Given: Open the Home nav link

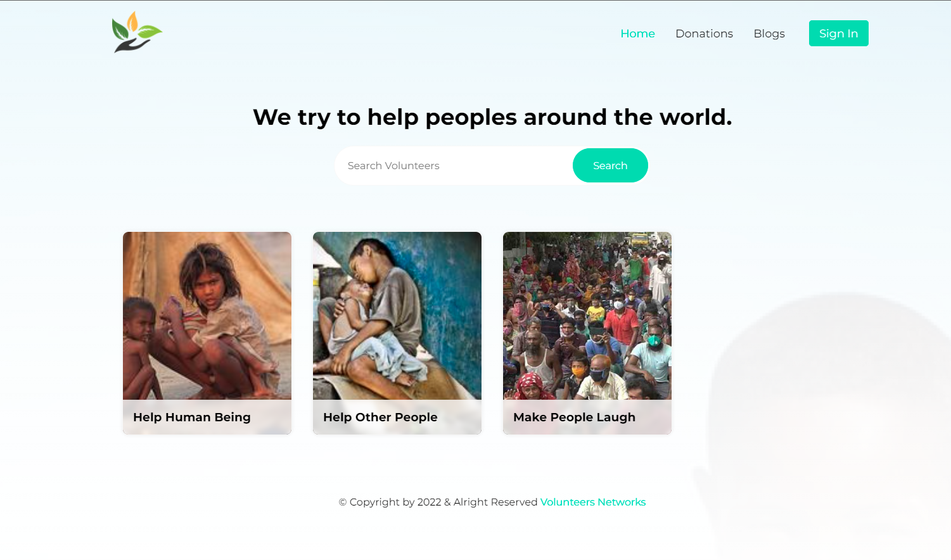Looking at the screenshot, I should 637,34.
